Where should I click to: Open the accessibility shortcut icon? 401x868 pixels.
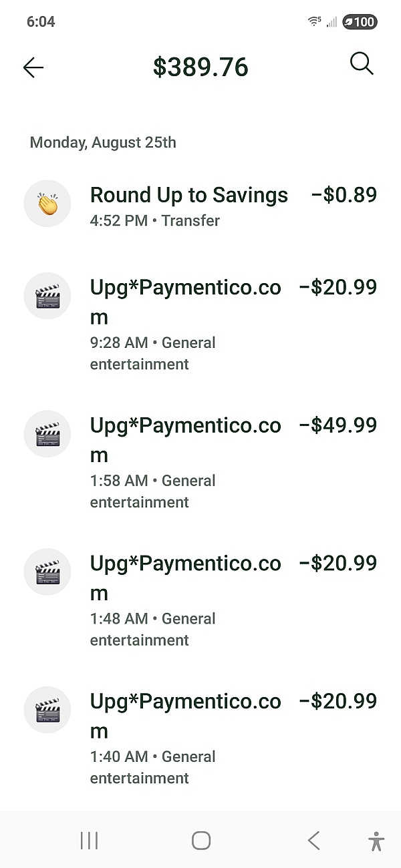click(376, 841)
